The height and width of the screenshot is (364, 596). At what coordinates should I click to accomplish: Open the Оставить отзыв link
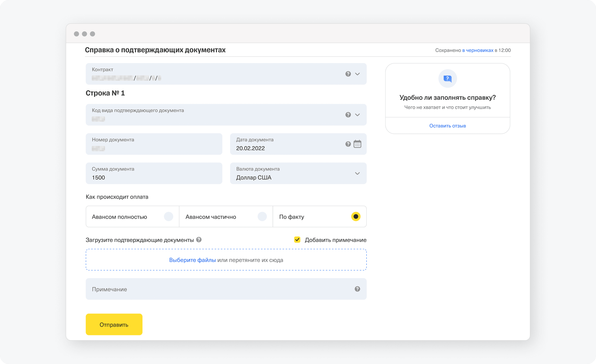coord(448,126)
